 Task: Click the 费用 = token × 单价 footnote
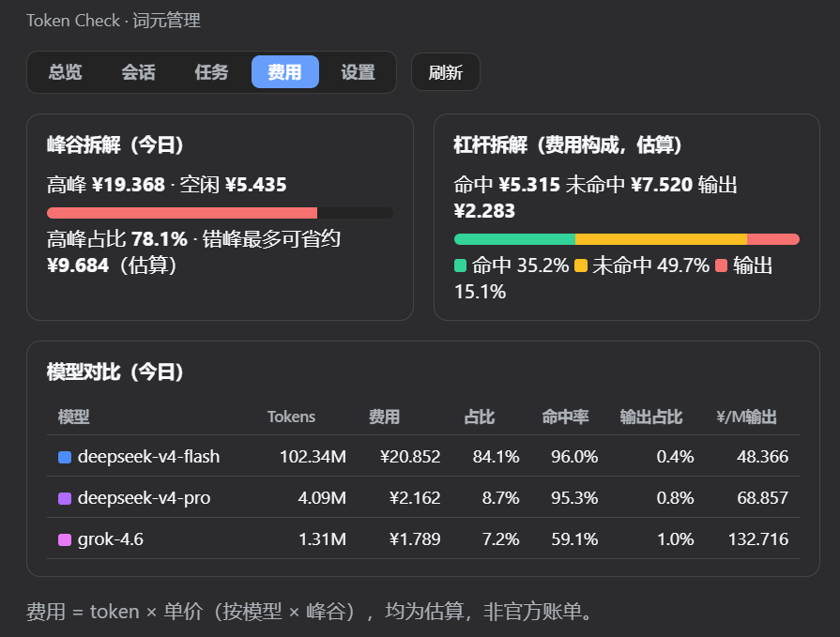[x=311, y=612]
